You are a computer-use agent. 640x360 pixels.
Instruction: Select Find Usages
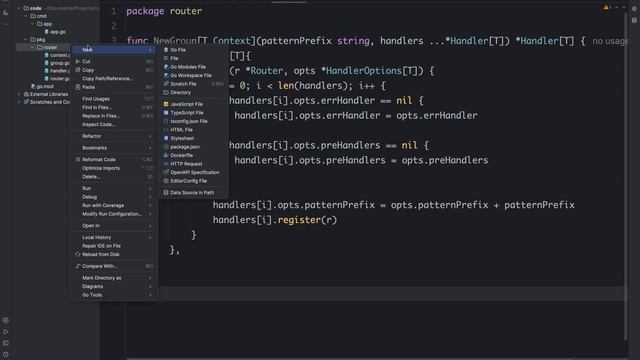114,99
